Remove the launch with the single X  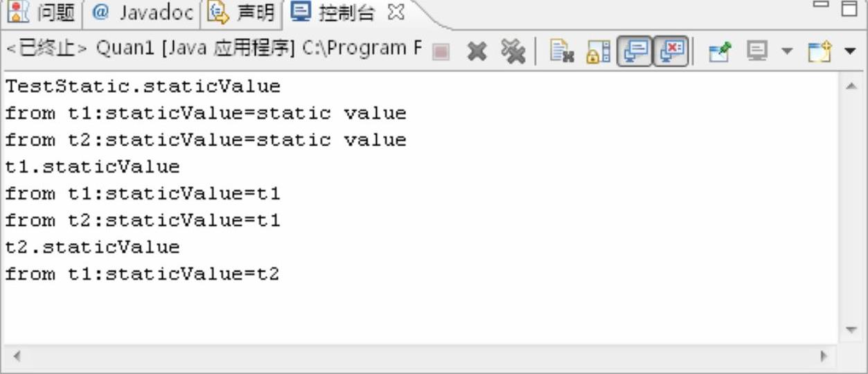477,51
